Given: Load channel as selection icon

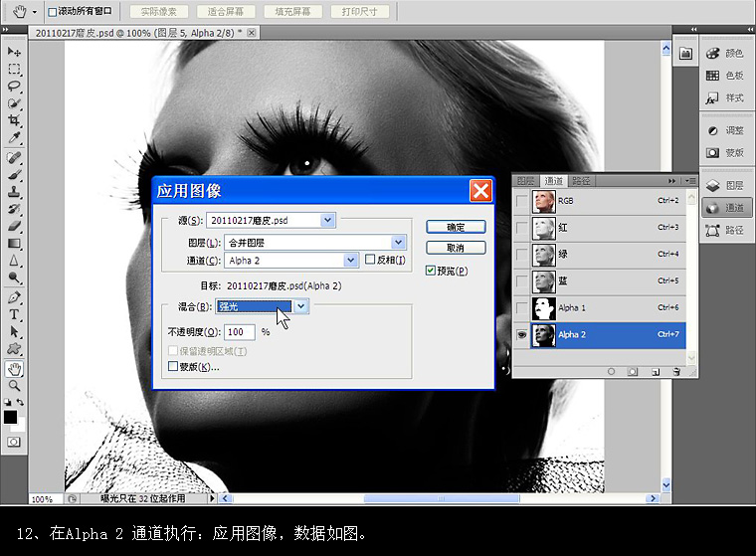Looking at the screenshot, I should click(611, 371).
